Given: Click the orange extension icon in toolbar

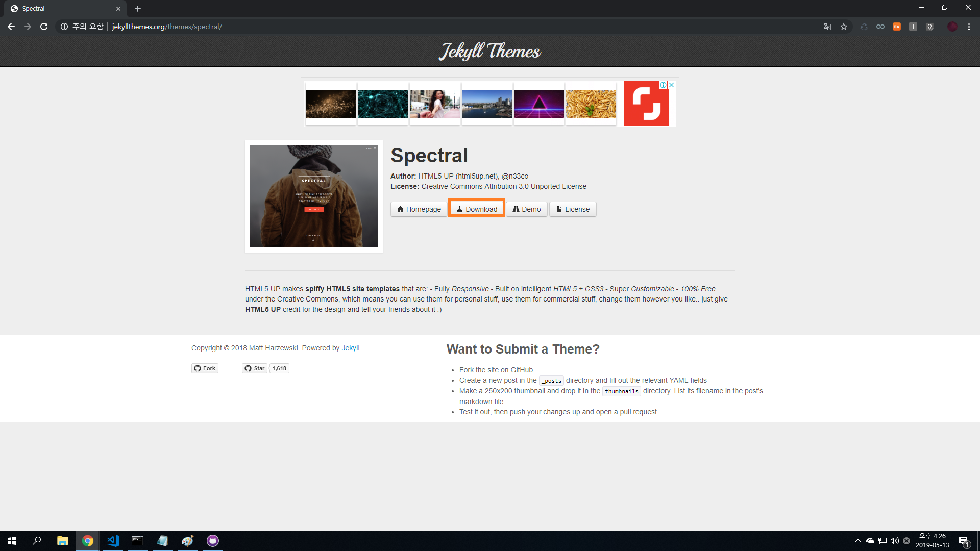Looking at the screenshot, I should (x=897, y=27).
